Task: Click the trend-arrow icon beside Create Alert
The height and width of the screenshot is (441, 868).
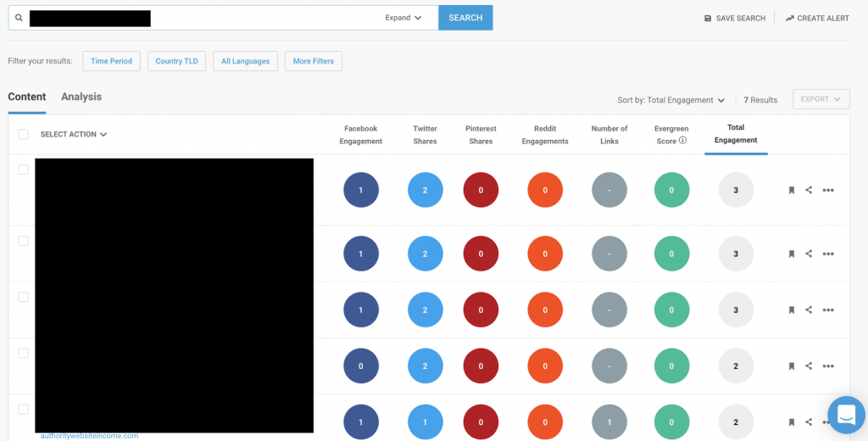Action: [789, 19]
